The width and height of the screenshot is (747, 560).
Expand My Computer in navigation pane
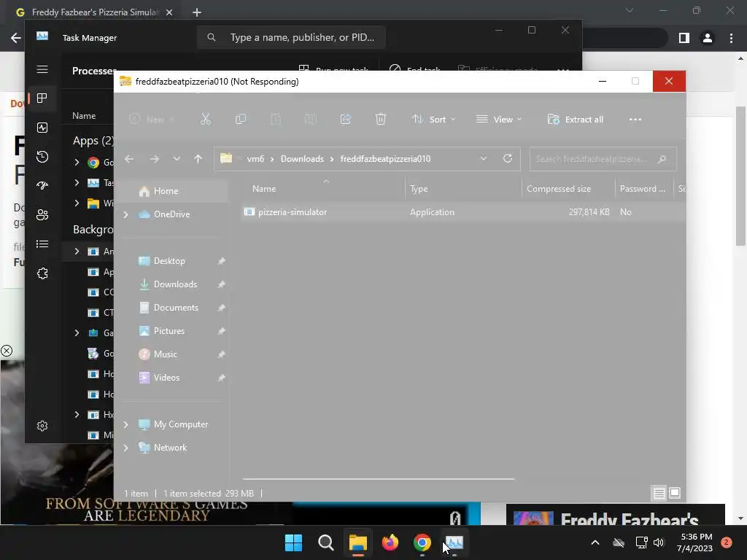125,424
